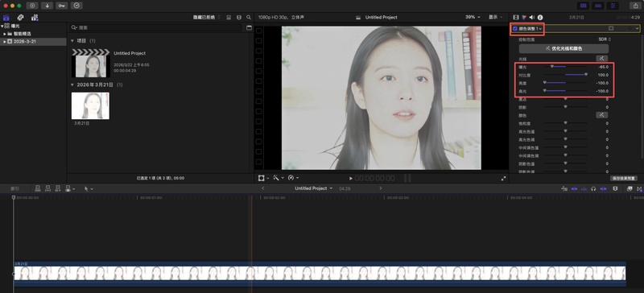Viewport: 644px width, 293px height.
Task: Collapse the 2026年3月21日 section
Action: (x=72, y=85)
